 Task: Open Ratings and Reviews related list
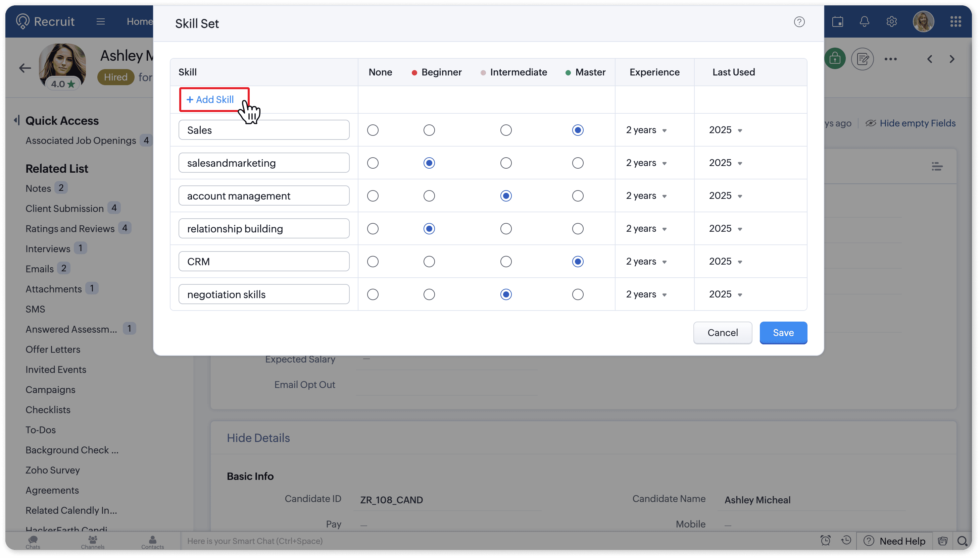[x=70, y=229]
